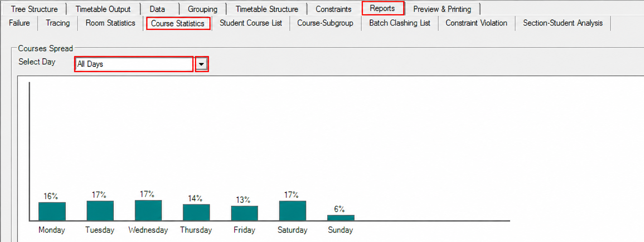644x242 pixels.
Task: Select the Course Statistics sub-tab
Action: pos(178,23)
